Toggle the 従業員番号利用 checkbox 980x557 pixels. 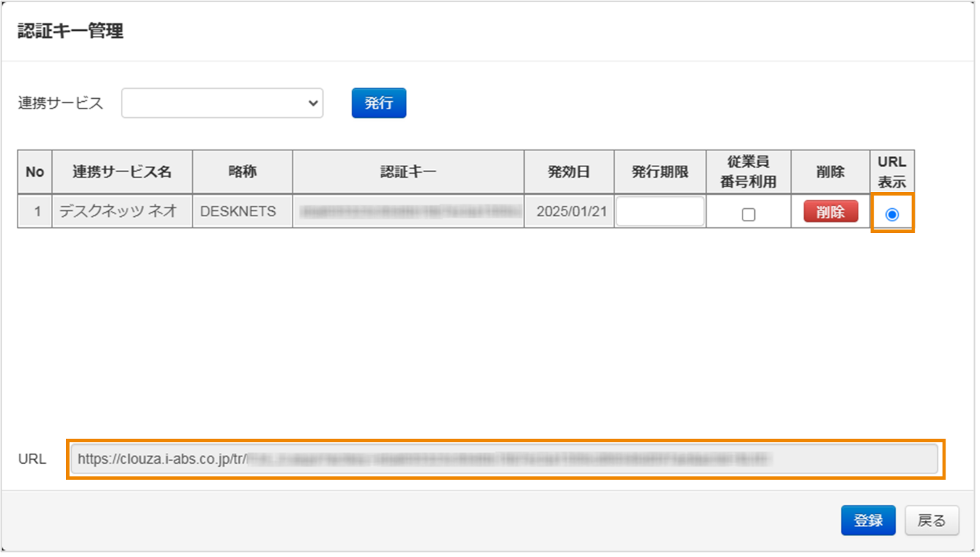point(748,215)
